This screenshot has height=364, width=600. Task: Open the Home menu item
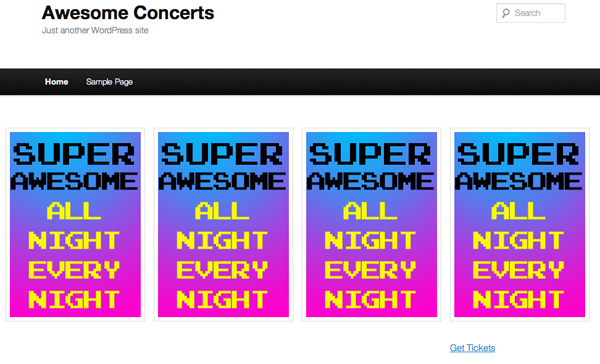tap(57, 82)
